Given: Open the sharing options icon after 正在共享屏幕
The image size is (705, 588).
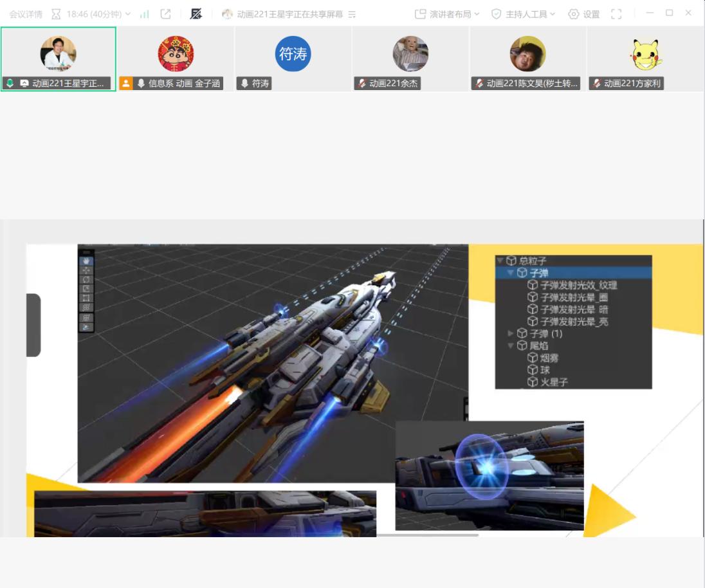Looking at the screenshot, I should tap(352, 14).
